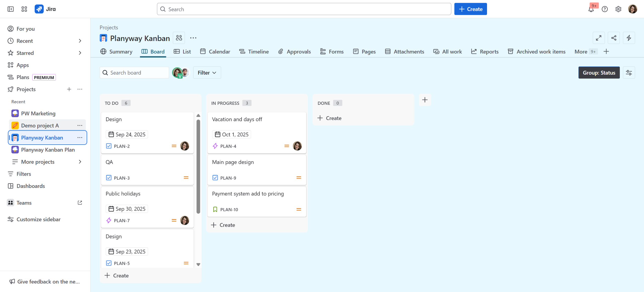Screen dimensions: 644x292
Task: Click Group: Status toggle button
Action: [599, 73]
